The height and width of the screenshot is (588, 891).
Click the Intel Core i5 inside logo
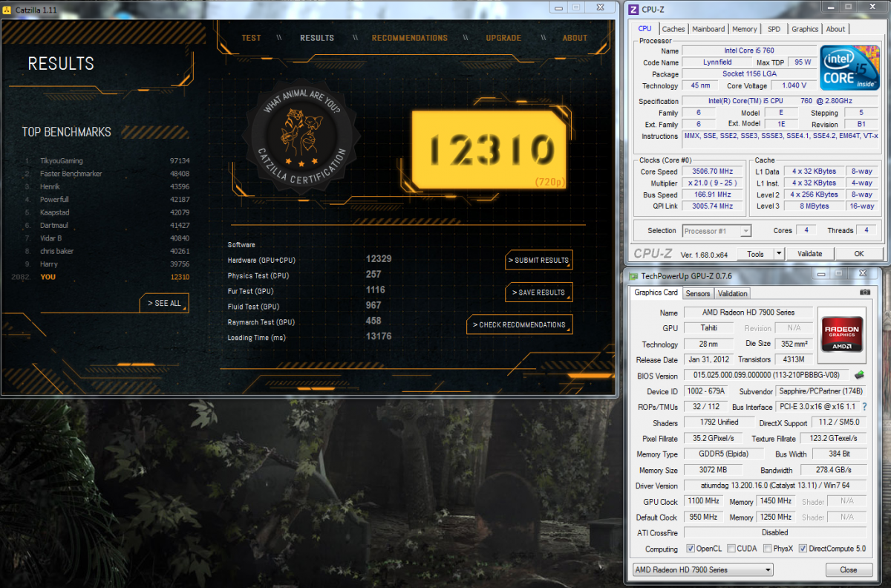click(x=849, y=69)
